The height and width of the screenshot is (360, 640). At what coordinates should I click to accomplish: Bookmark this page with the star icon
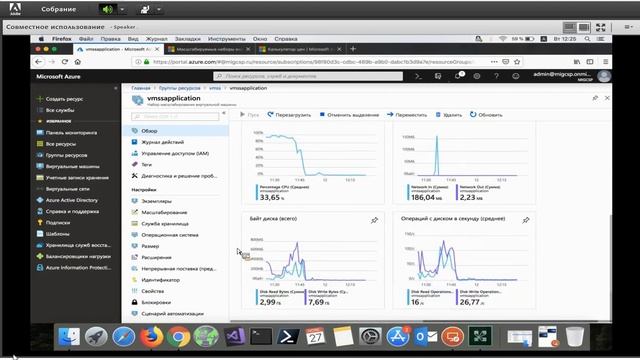517,62
